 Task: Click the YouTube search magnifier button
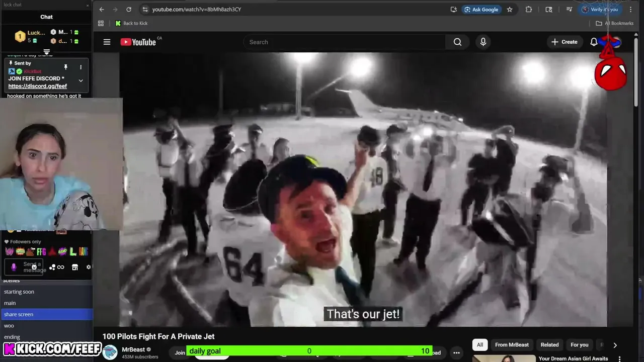click(457, 42)
